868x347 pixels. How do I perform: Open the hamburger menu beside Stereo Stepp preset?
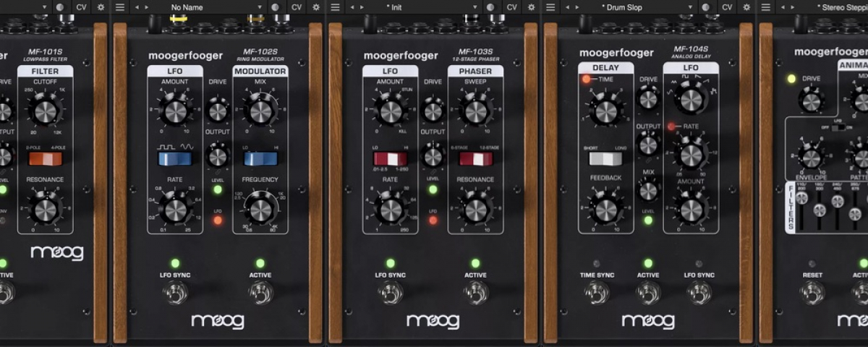pyautogui.click(x=767, y=7)
